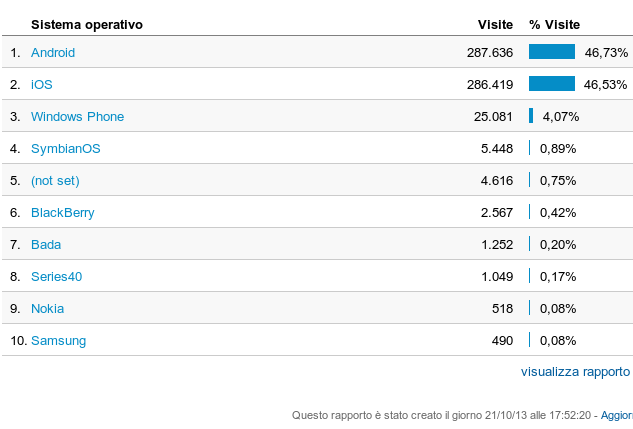Click the (not set) link
633x429 pixels.
(55, 180)
